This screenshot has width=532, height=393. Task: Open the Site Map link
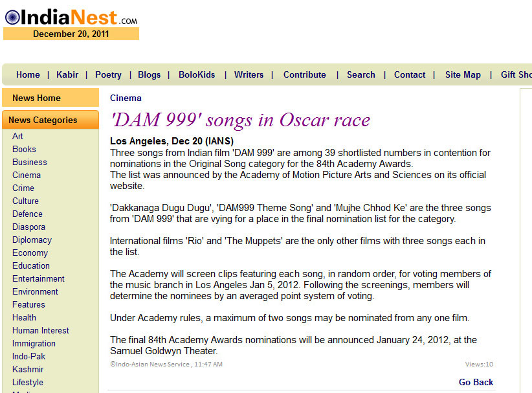463,74
